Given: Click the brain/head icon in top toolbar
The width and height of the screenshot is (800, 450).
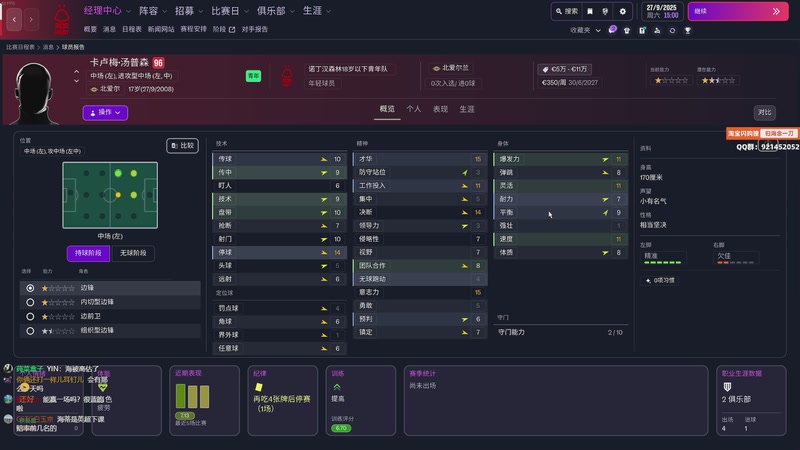Looking at the screenshot, I should coord(605,11).
